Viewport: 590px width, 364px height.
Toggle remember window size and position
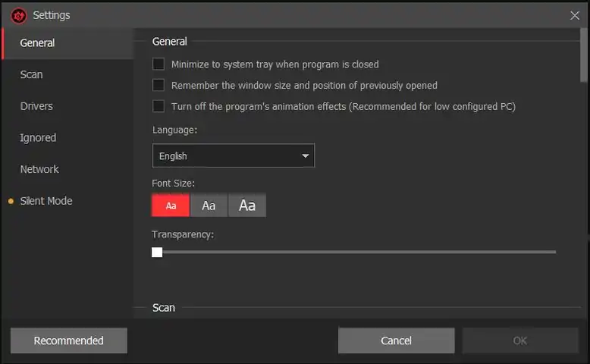tap(158, 85)
